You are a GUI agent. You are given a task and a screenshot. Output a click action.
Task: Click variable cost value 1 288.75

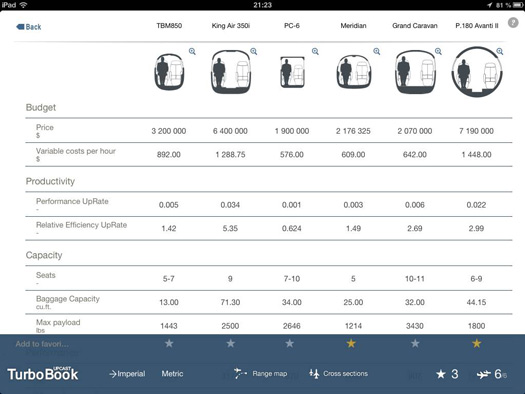pos(230,155)
